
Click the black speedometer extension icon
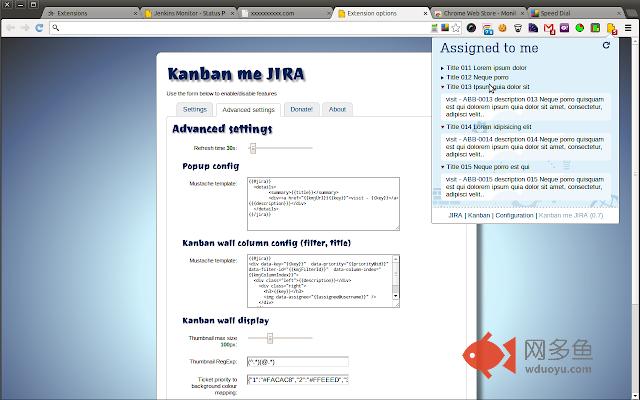coord(471,28)
